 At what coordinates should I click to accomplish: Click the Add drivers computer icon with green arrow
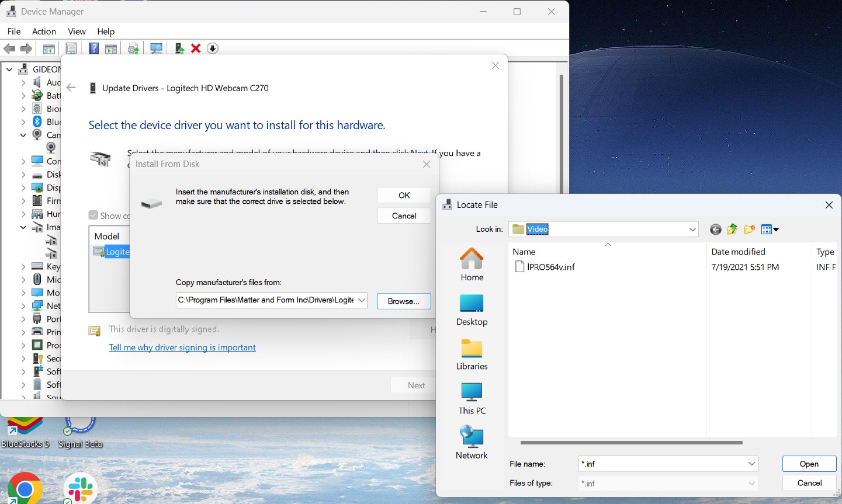179,48
